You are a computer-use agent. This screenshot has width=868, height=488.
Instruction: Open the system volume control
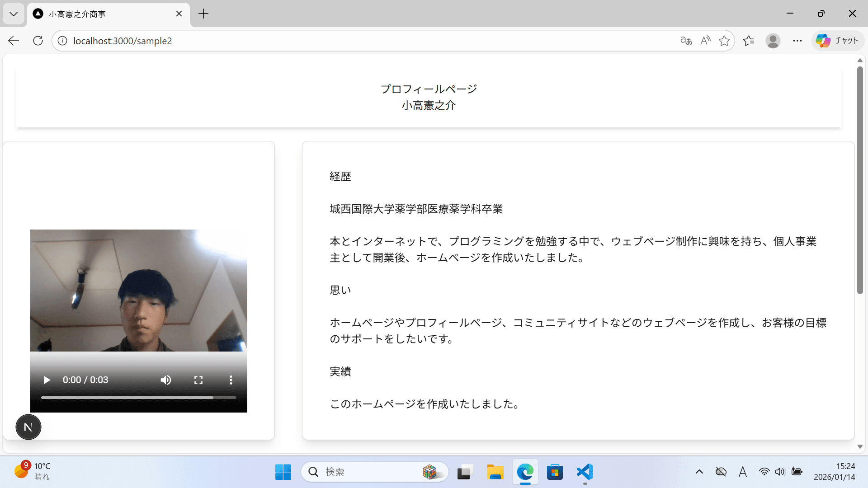point(780,472)
